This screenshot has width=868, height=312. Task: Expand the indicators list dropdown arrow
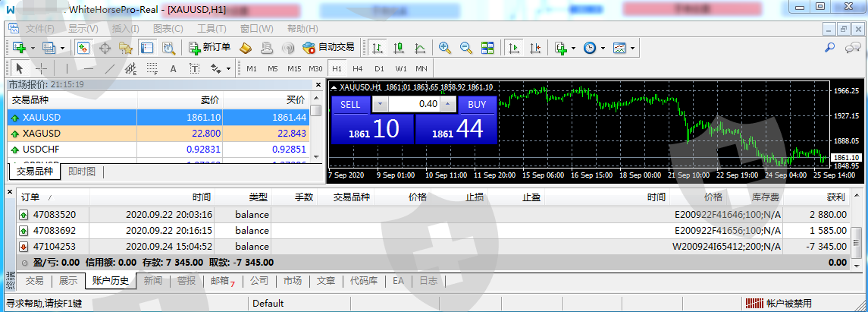click(x=574, y=47)
